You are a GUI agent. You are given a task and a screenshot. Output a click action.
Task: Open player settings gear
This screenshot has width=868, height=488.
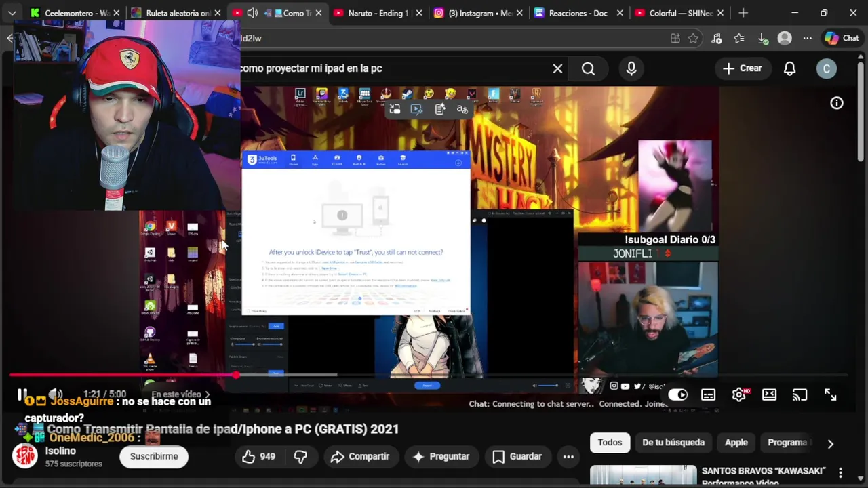(738, 394)
